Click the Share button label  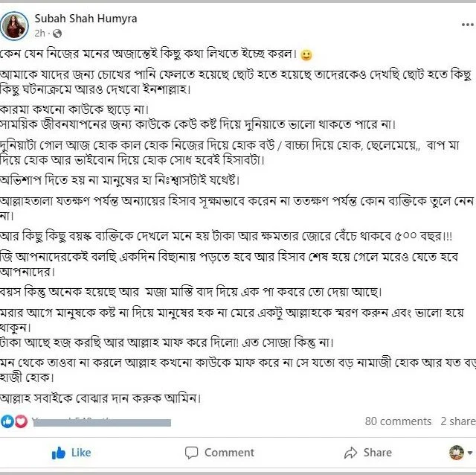click(x=378, y=453)
